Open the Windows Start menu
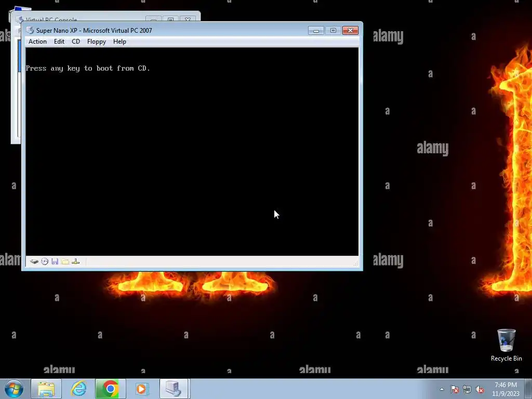532x399 pixels. (x=14, y=389)
